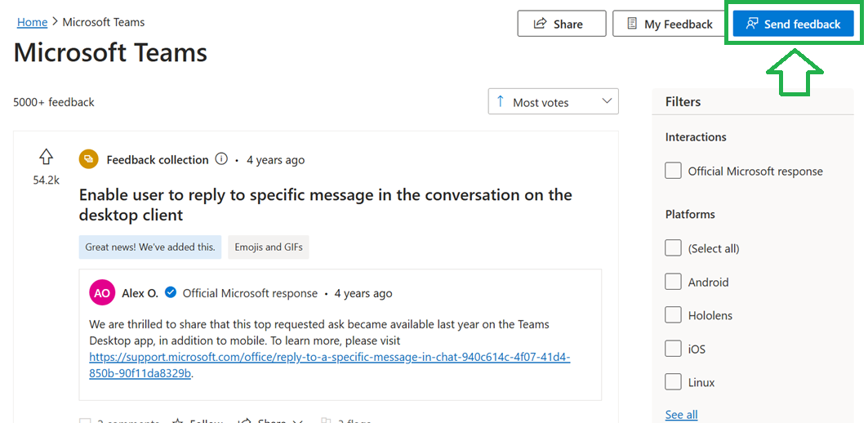
Task: Click the share icon in Share button
Action: coord(540,24)
